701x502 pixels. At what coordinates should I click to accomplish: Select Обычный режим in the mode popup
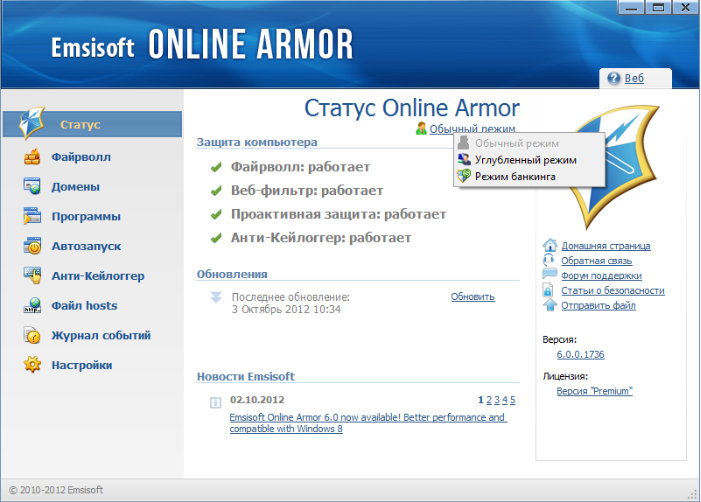pyautogui.click(x=529, y=143)
